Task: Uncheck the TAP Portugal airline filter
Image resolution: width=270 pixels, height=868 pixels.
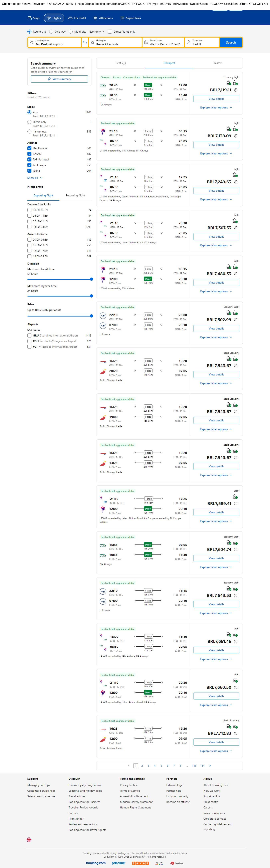Action: point(29,159)
